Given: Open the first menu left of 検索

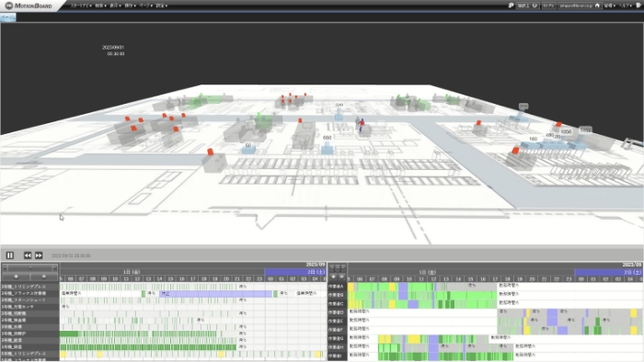Looking at the screenshot, I should (81, 6).
